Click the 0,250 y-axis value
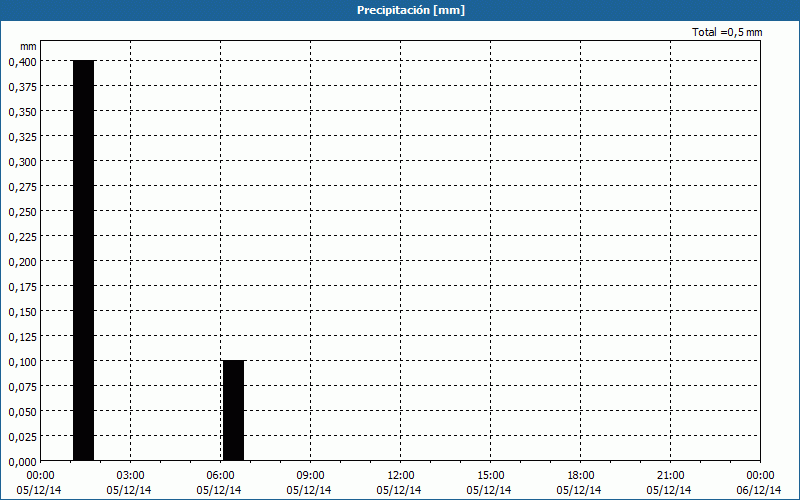Viewport: 800px width, 500px height. pyautogui.click(x=22, y=212)
